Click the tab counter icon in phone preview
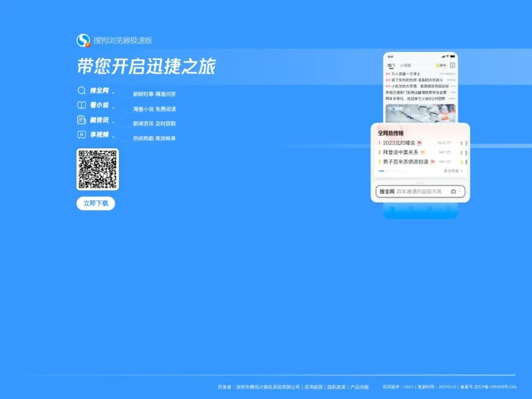The height and width of the screenshot is (399, 532). click(452, 65)
